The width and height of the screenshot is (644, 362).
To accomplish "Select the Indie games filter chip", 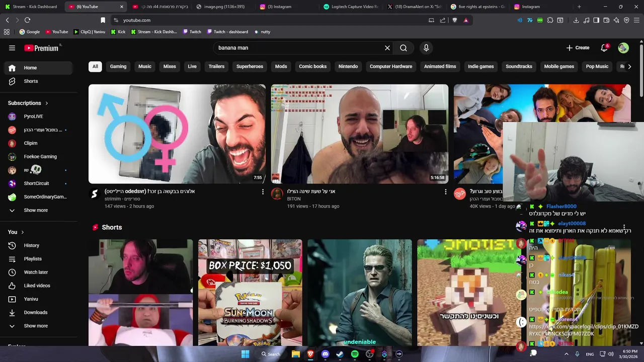I will click(481, 66).
